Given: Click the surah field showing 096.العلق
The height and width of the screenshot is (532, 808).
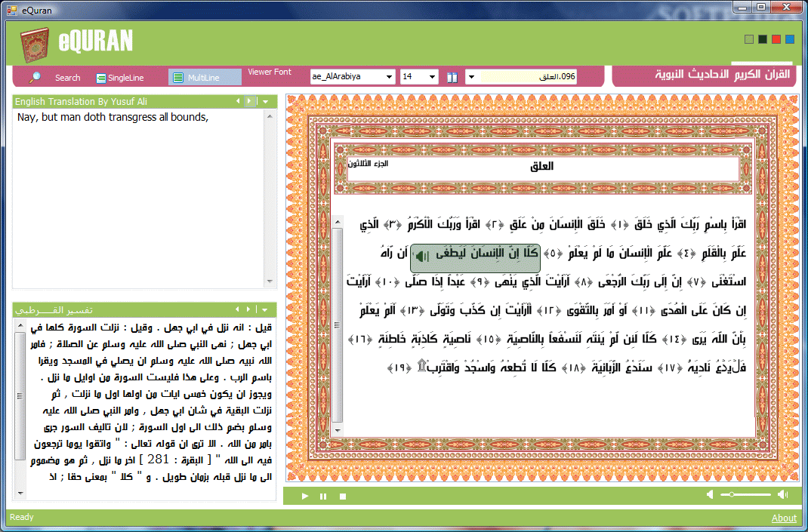Looking at the screenshot, I should (x=528, y=77).
